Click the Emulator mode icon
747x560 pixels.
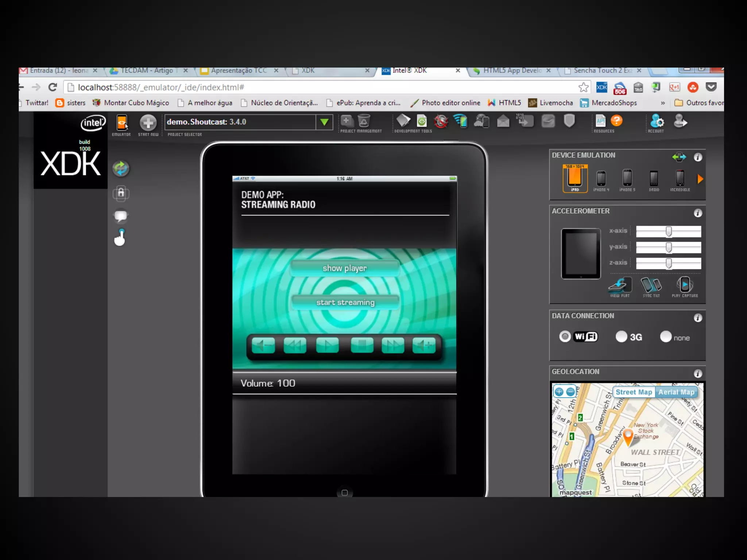(121, 123)
